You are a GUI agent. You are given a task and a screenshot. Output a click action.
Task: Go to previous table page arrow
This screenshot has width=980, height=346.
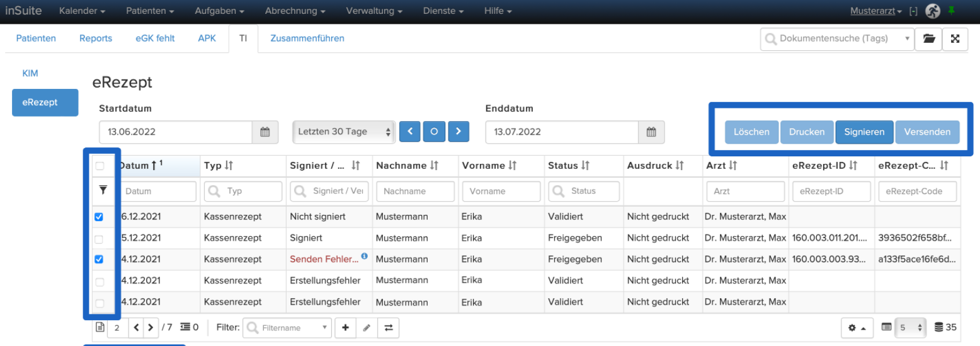point(135,327)
